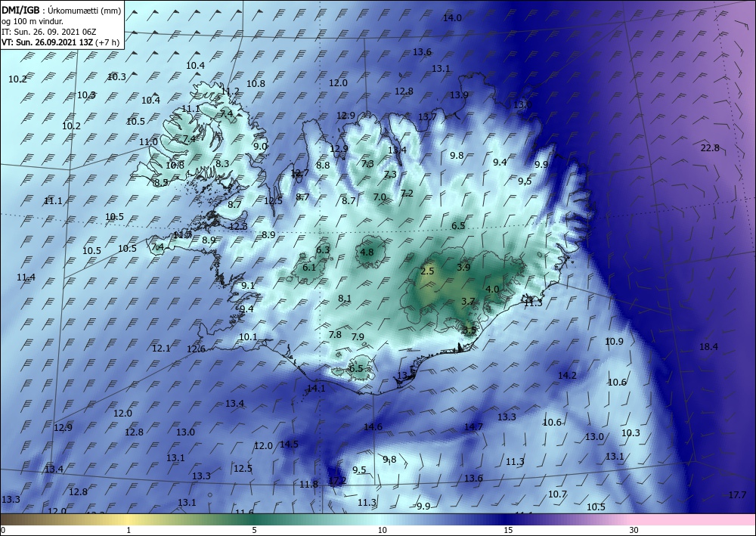Screen dimensions: 756x536
Task: Click the 8.5 value on the map
Action: tap(162, 183)
